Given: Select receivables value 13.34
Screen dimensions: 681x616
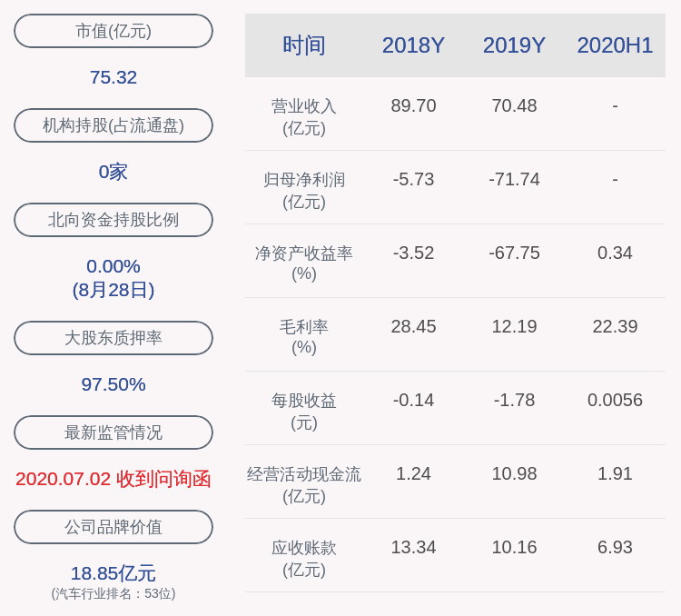Looking at the screenshot, I should [413, 547].
